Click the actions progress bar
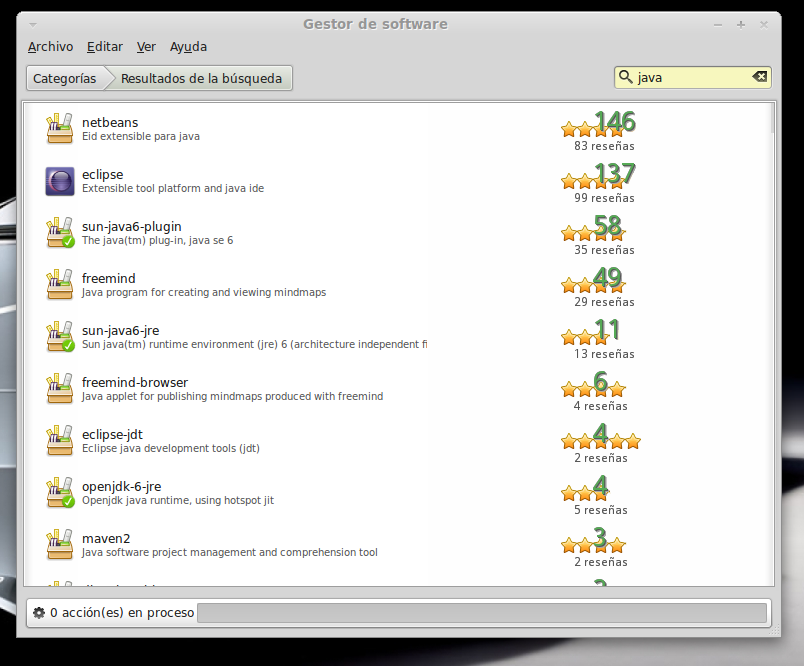This screenshot has height=666, width=804. (x=482, y=613)
